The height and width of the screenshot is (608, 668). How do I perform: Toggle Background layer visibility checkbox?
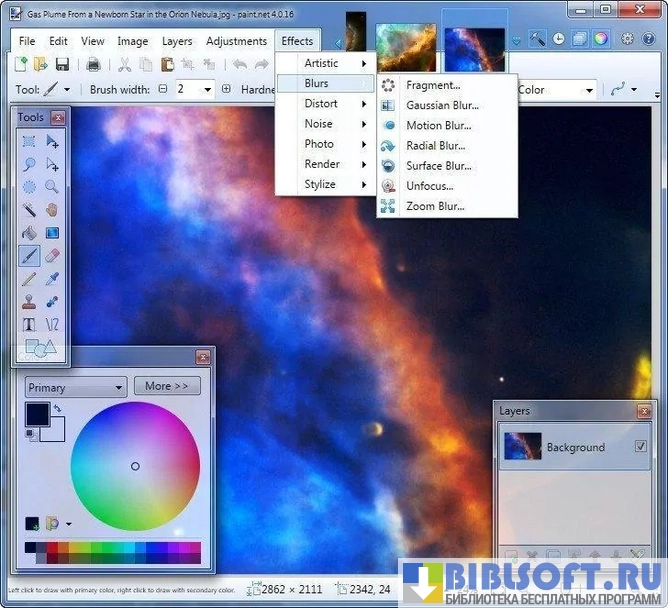(x=640, y=447)
